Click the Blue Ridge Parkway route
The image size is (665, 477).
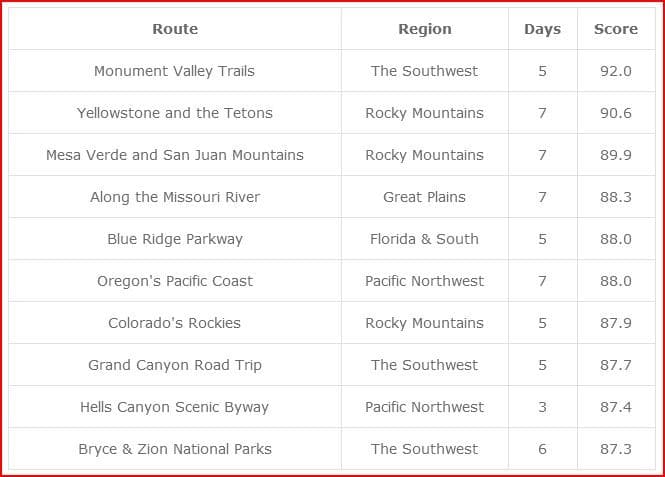point(175,239)
